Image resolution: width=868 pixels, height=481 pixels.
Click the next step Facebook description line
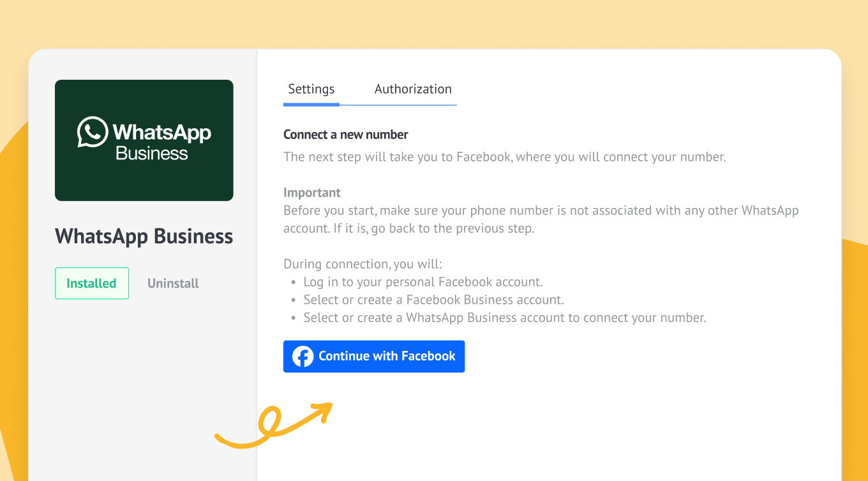click(505, 157)
